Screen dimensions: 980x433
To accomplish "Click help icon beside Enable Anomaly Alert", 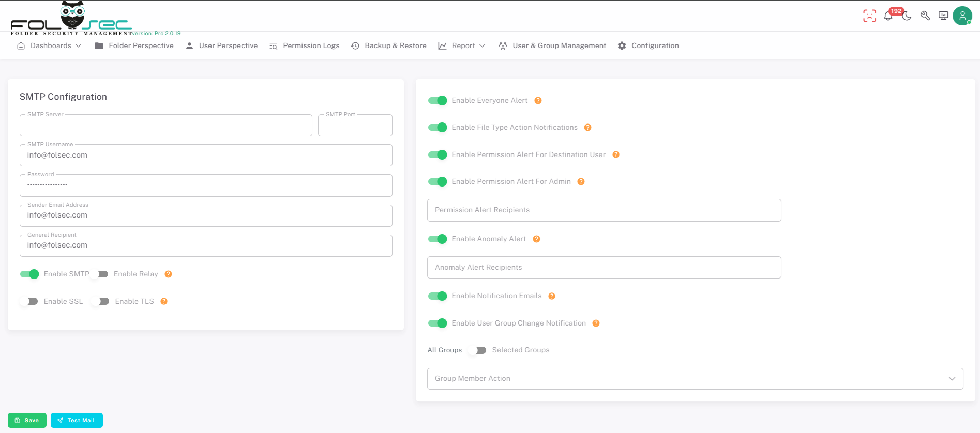I will coord(536,239).
